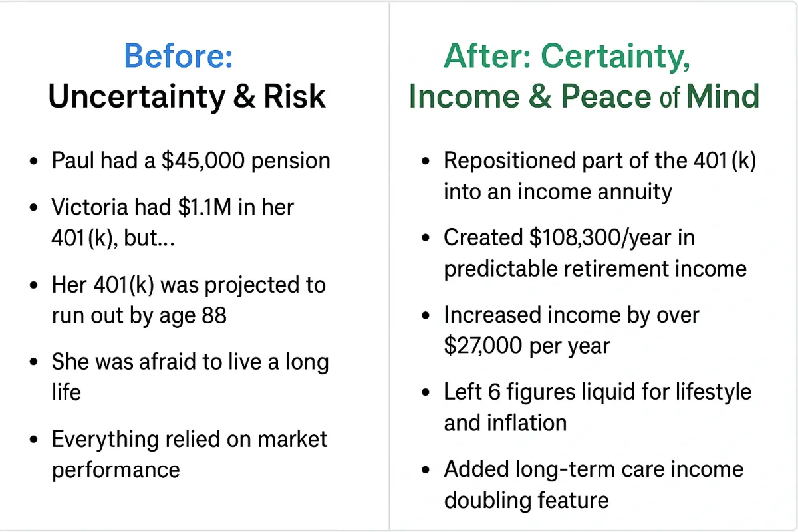
Task: Select "Left 6 figures liquid for lifestyle" bullet
Action: [598, 392]
